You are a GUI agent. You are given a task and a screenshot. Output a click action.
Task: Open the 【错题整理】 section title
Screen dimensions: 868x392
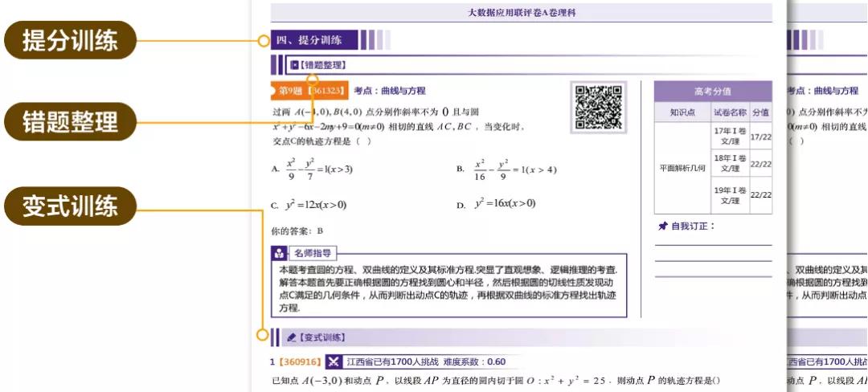click(x=323, y=65)
